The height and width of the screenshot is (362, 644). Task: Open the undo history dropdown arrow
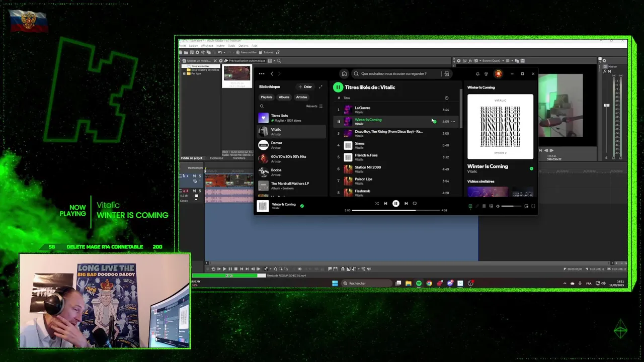tap(224, 52)
